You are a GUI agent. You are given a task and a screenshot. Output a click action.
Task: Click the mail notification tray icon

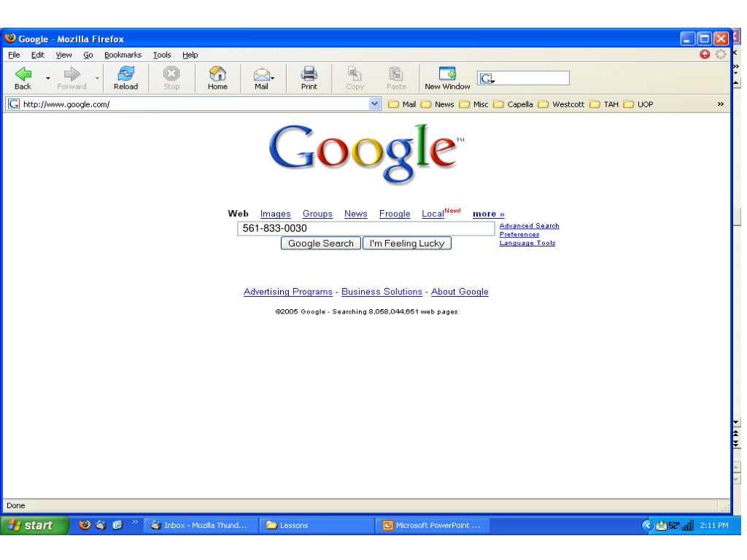pyautogui.click(x=661, y=526)
